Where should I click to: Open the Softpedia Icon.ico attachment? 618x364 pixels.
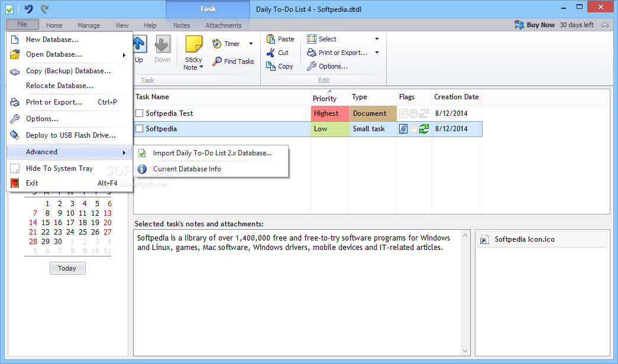click(541, 239)
